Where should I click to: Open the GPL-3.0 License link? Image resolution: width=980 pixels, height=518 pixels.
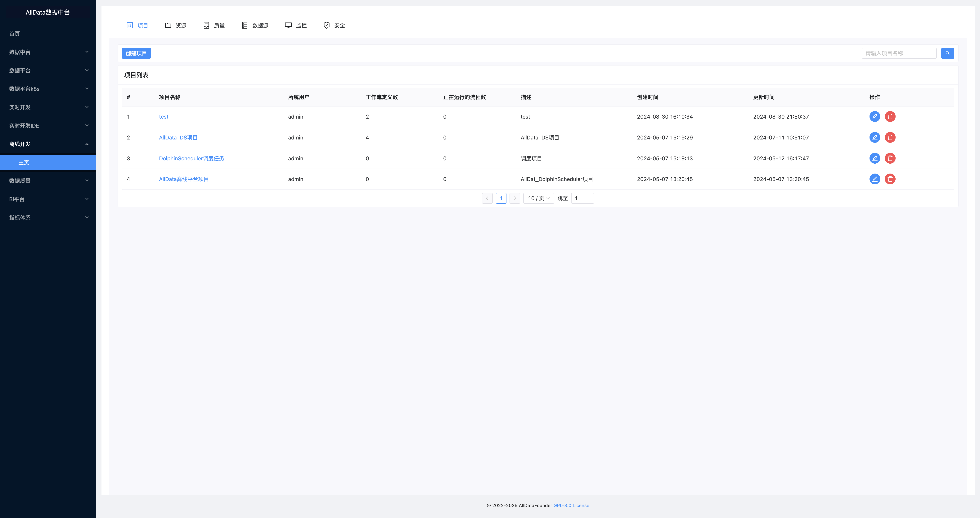pyautogui.click(x=571, y=505)
